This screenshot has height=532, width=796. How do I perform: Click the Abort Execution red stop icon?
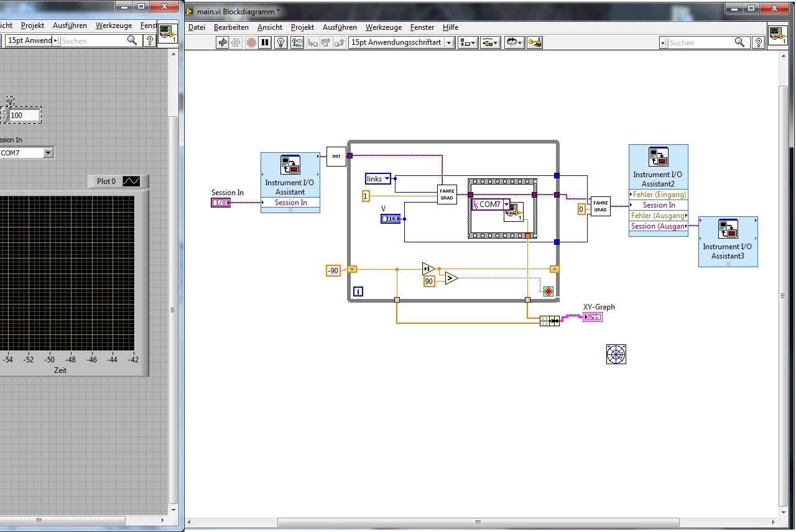251,42
